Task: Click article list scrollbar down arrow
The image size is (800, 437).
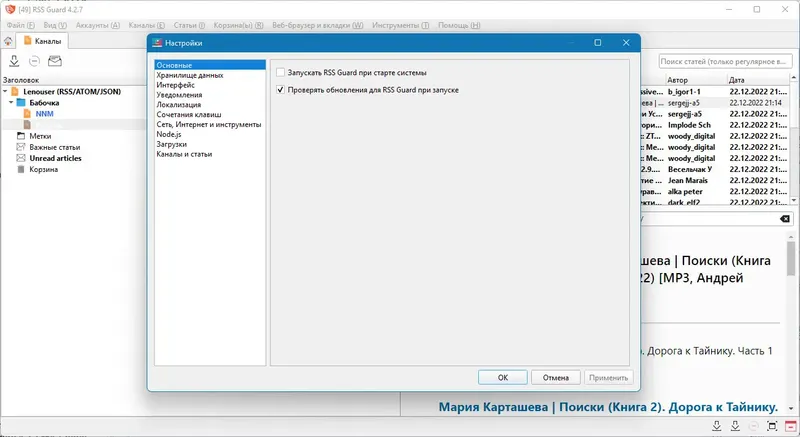Action: (794, 200)
